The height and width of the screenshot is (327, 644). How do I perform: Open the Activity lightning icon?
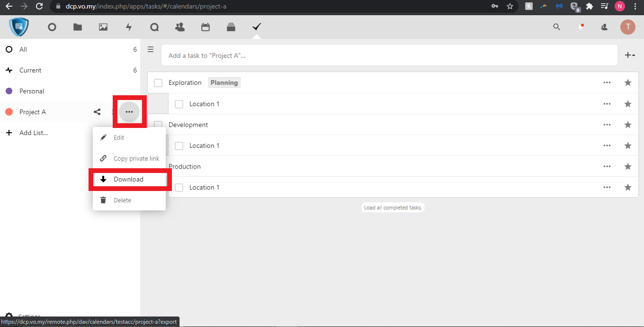click(129, 27)
